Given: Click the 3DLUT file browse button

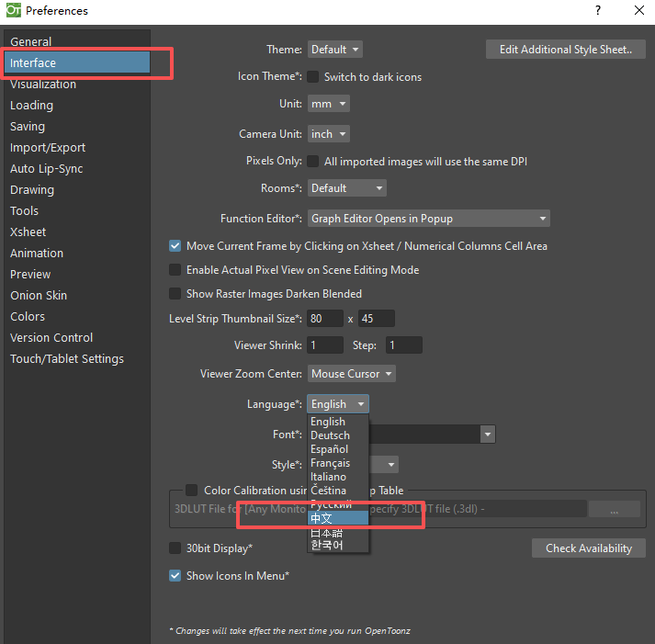Looking at the screenshot, I should [614, 509].
